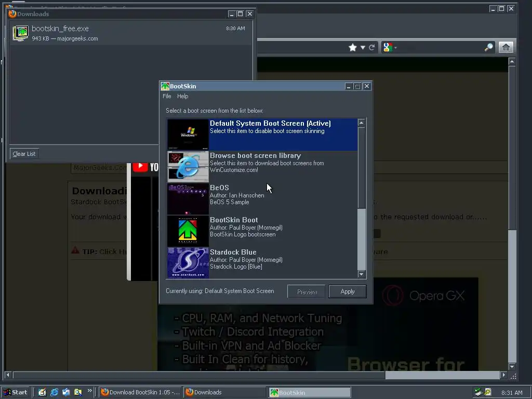
Task: Open the File menu in BootSkin
Action: point(167,96)
